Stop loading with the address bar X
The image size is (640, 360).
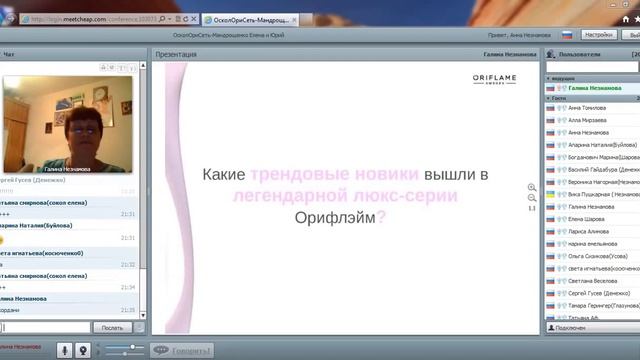coord(194,19)
